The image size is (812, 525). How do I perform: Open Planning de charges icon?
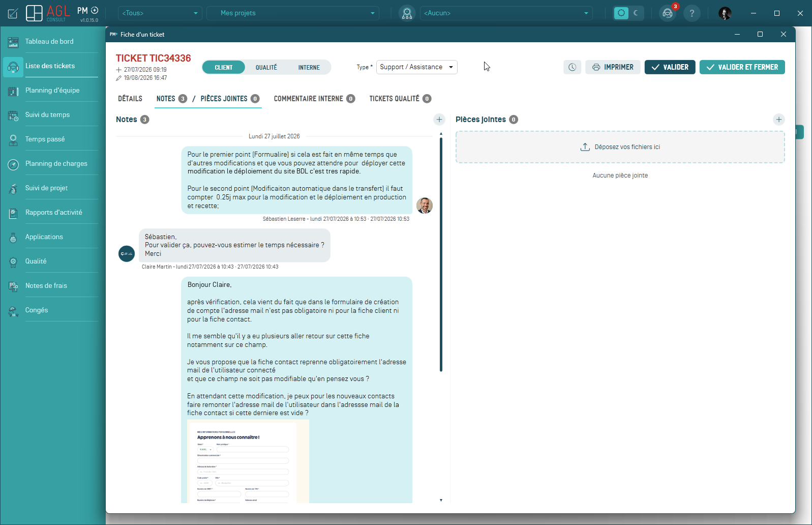[x=13, y=164]
